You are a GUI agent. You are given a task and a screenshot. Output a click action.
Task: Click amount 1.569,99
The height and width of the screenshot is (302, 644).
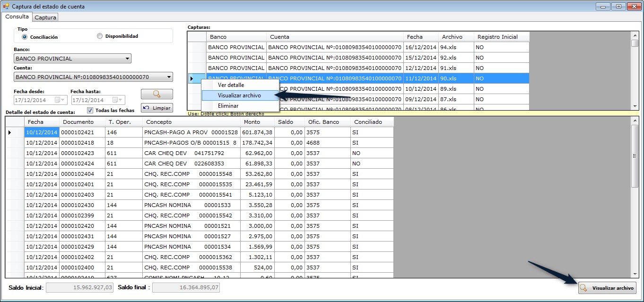click(258, 247)
